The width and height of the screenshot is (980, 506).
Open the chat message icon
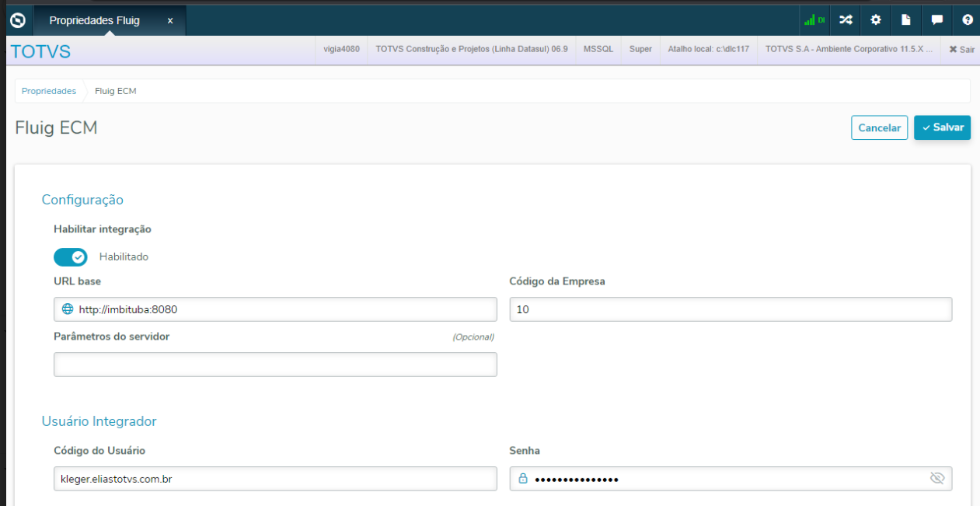[937, 20]
